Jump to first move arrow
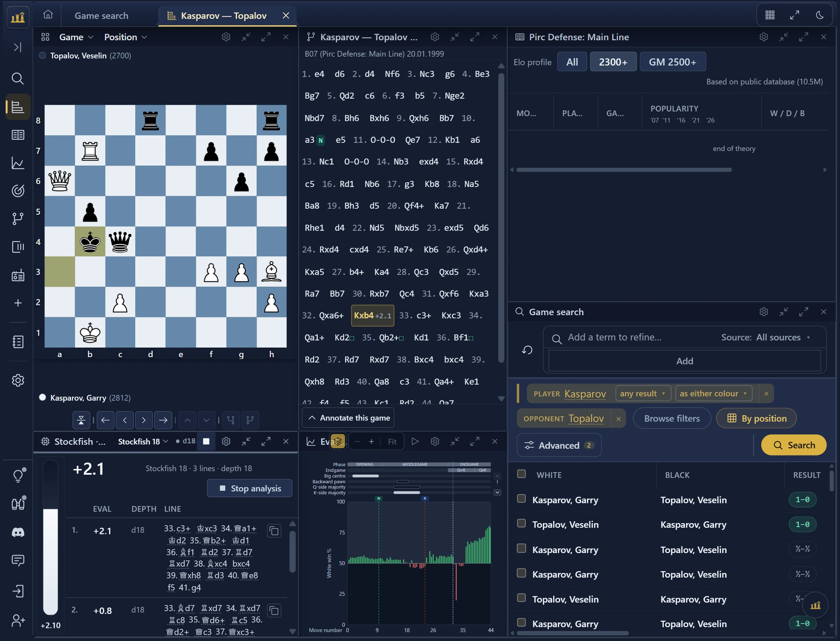 pos(106,420)
